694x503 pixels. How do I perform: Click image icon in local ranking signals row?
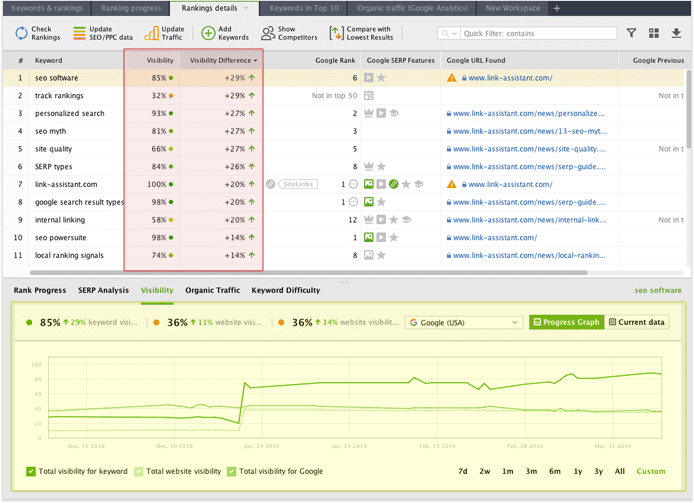[x=369, y=255]
